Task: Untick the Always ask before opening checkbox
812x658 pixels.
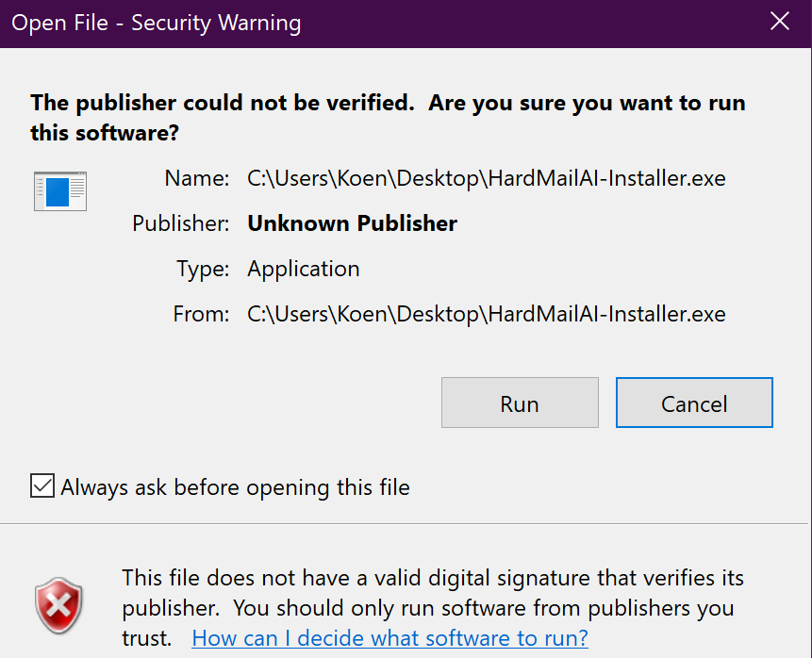Action: (42, 486)
